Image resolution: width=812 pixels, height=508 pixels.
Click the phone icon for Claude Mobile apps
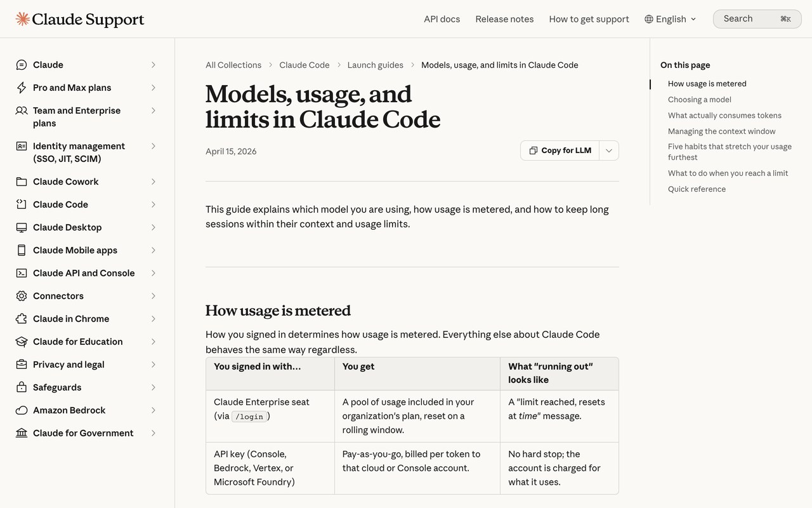[22, 250]
